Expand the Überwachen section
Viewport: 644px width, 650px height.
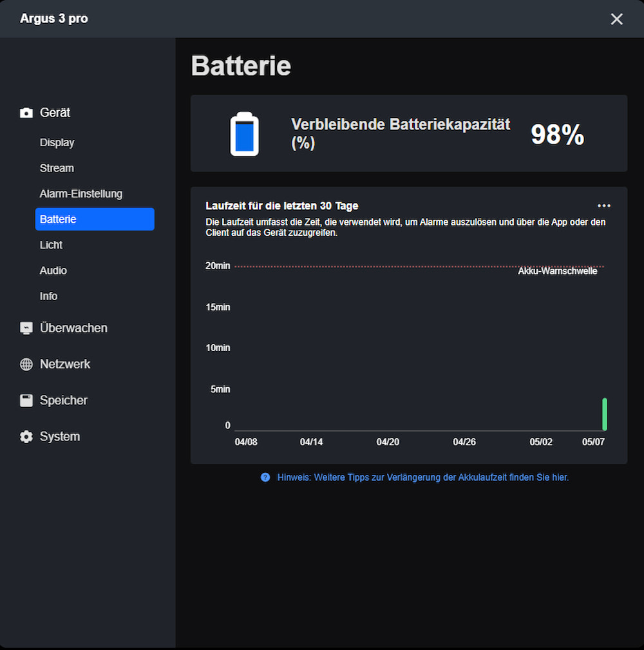coord(73,329)
